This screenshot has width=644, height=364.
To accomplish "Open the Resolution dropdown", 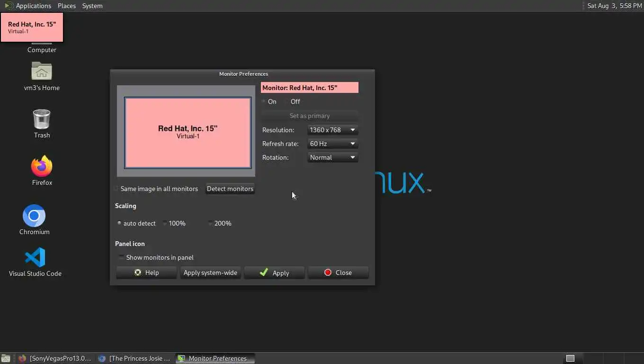I will coord(332,130).
